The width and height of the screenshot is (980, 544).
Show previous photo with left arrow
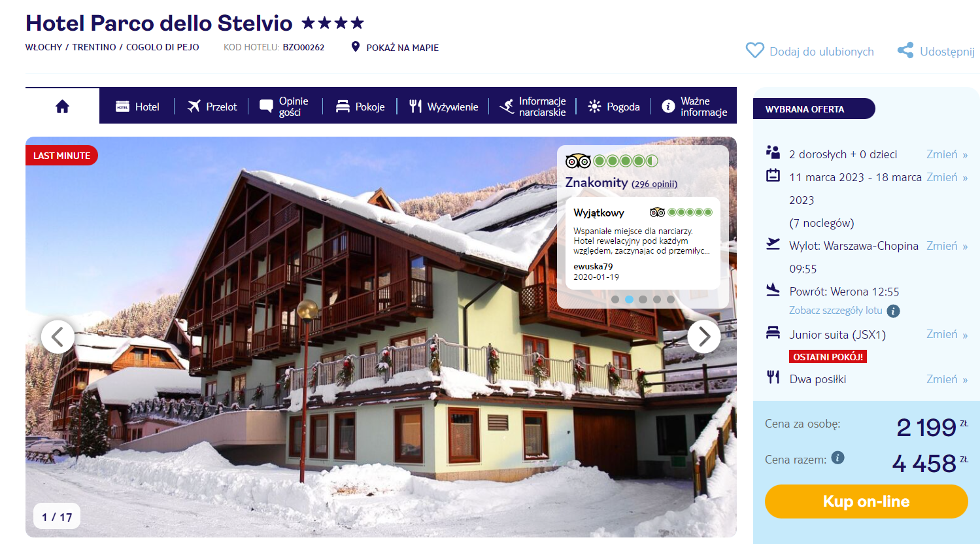pos(58,337)
